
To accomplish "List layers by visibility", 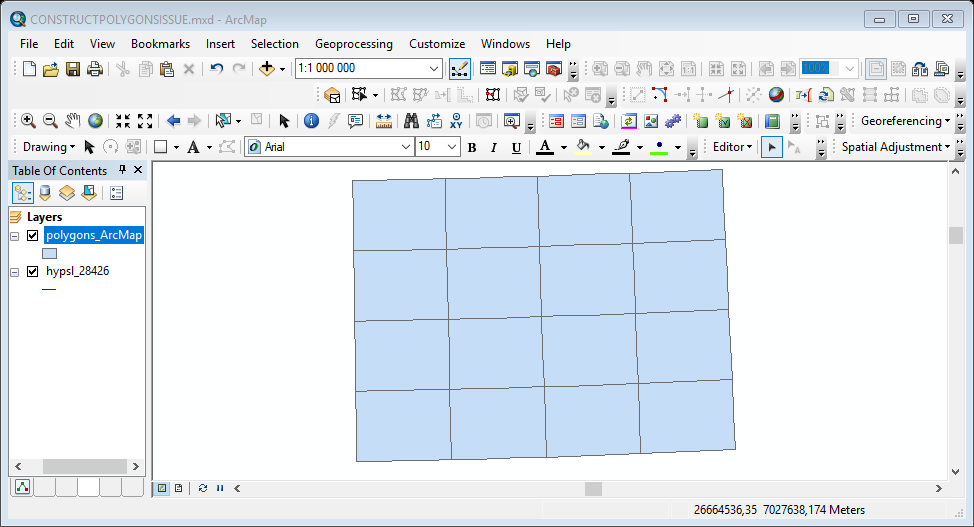I will (66, 193).
